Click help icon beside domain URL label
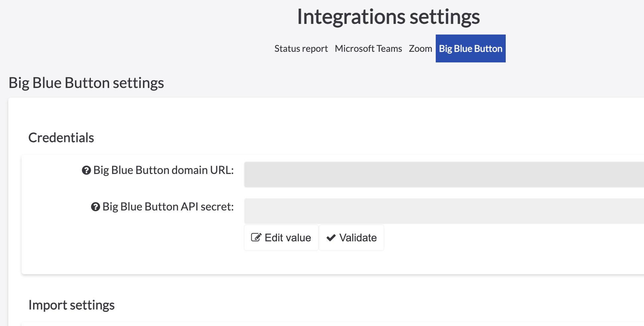Viewport: 644px width, 326px height. pos(86,170)
